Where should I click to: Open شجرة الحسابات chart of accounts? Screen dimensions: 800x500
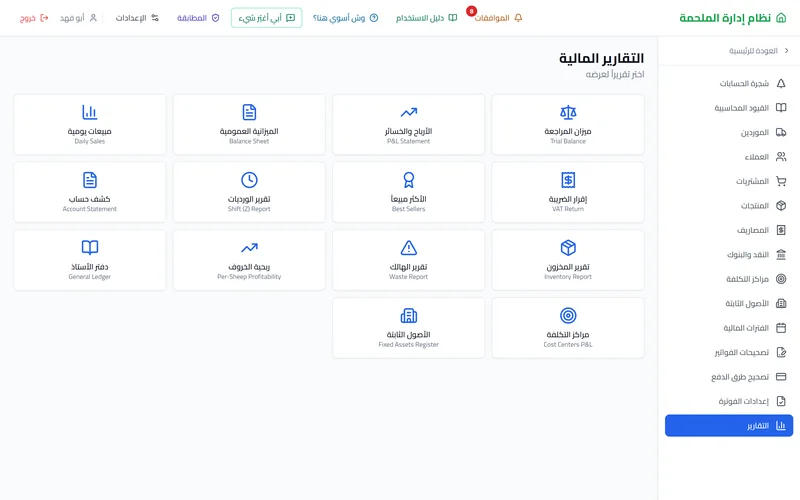pyautogui.click(x=729, y=83)
